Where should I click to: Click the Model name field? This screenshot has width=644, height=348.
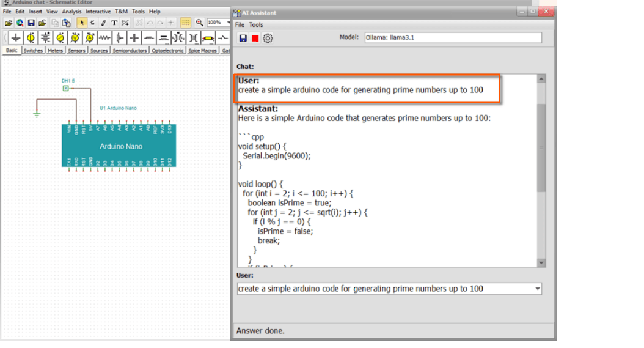453,38
